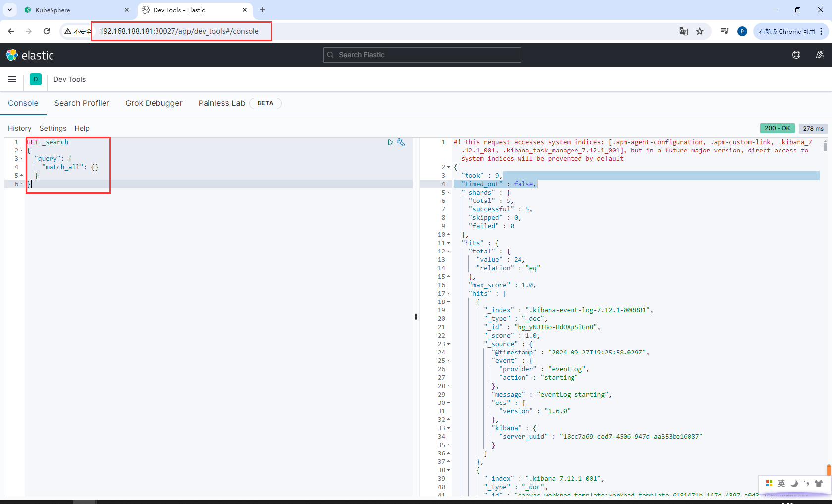
Task: Collapse the total block on line 12
Action: [449, 252]
